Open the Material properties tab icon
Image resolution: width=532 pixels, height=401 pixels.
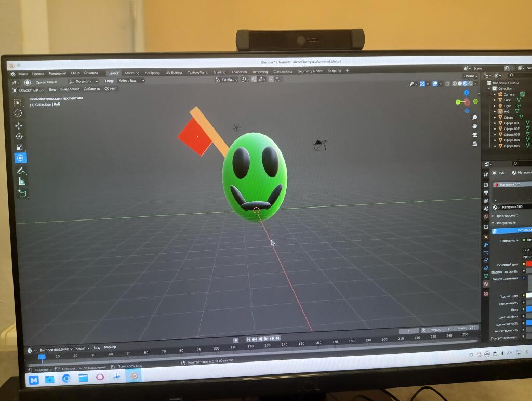coord(486,284)
